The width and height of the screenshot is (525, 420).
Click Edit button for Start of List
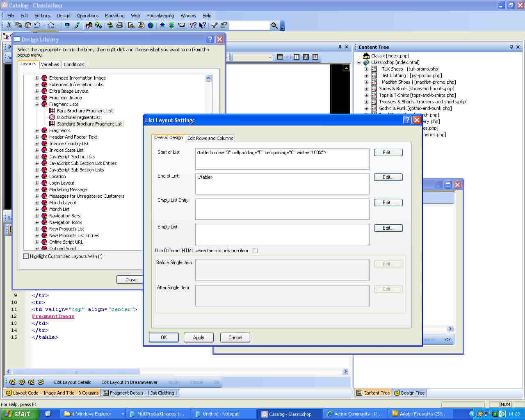coord(388,153)
